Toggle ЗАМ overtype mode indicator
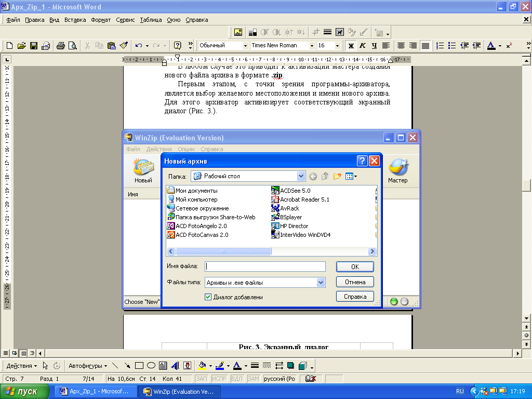Viewport: 532px width, 399px height. tap(254, 379)
